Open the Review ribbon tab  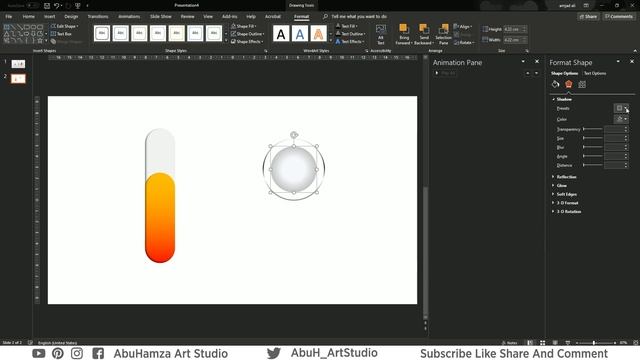187,17
